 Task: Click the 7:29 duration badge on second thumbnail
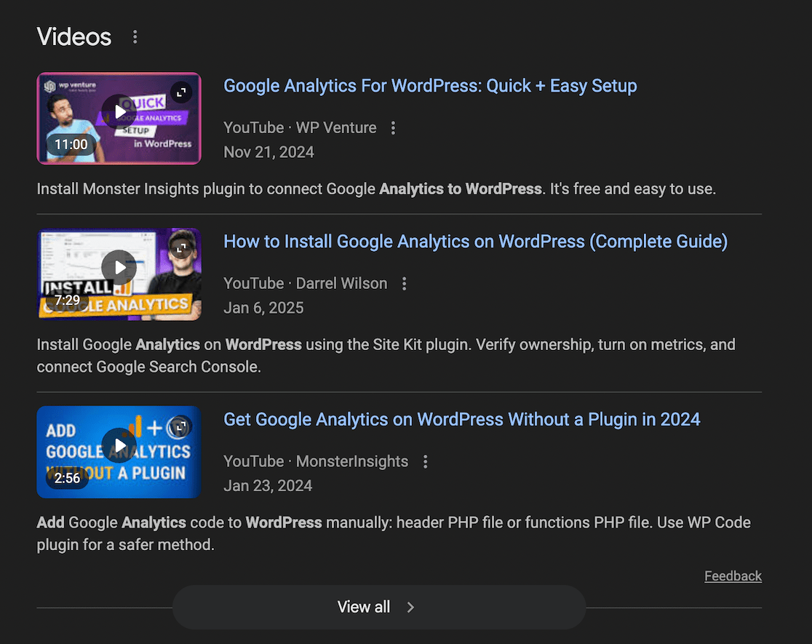click(67, 300)
